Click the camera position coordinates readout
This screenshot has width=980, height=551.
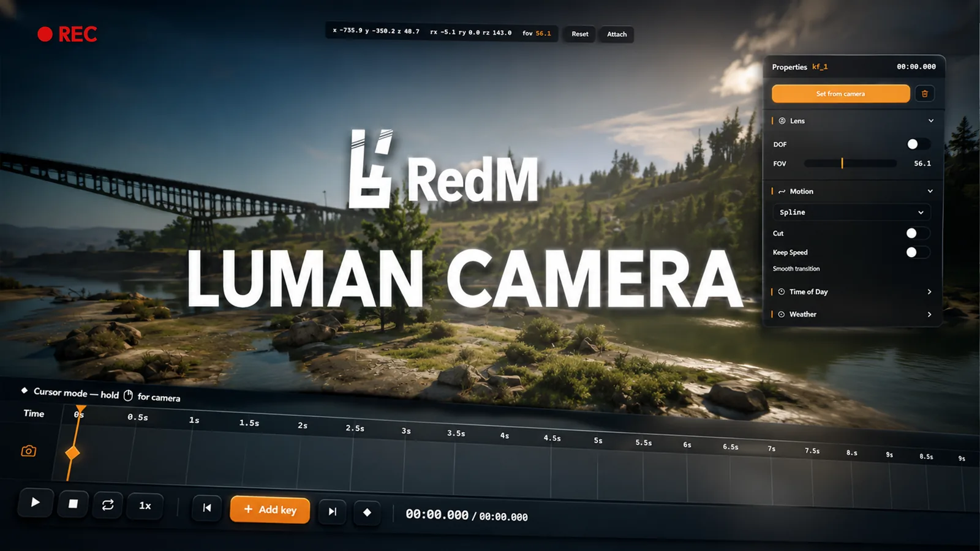(376, 31)
